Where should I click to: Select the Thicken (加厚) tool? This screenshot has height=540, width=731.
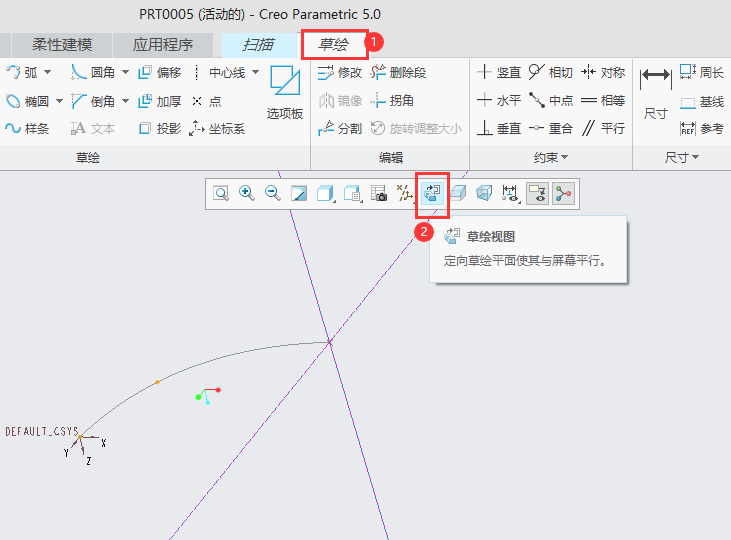(x=159, y=101)
